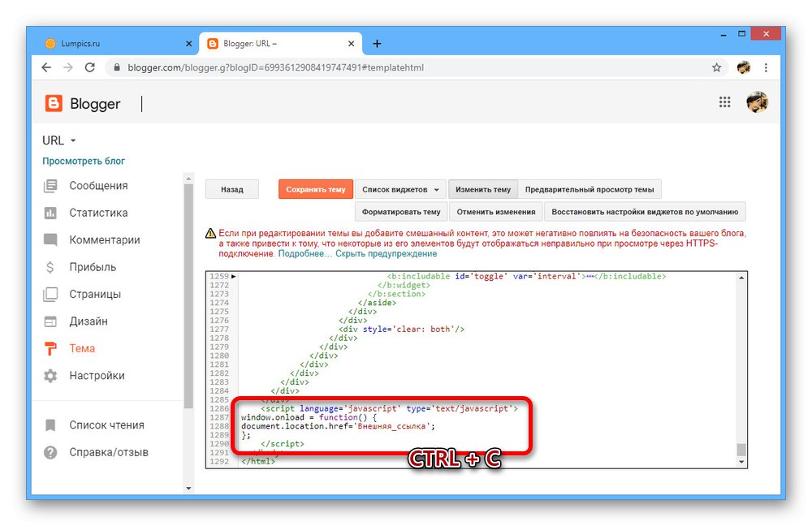Click the yellow warning triangle icon
Screen dimensions: 812x526
[210, 234]
